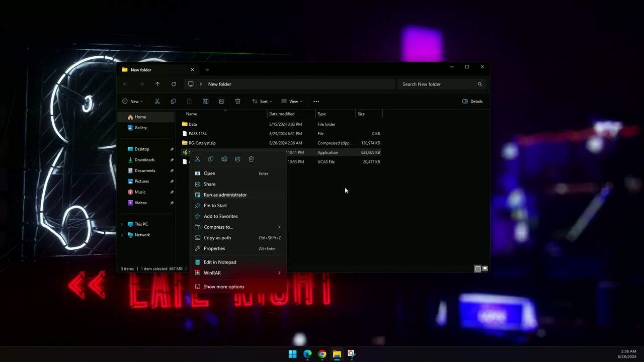Click the Search New folder field
This screenshot has height=362, width=644.
pos(442,84)
